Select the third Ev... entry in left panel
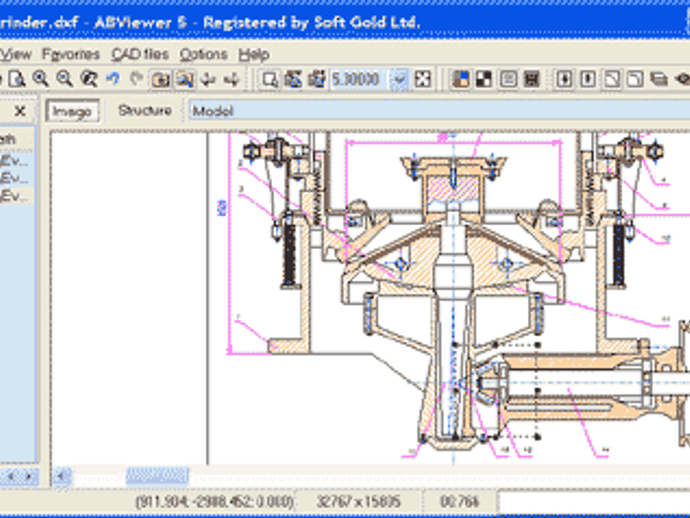 15,196
